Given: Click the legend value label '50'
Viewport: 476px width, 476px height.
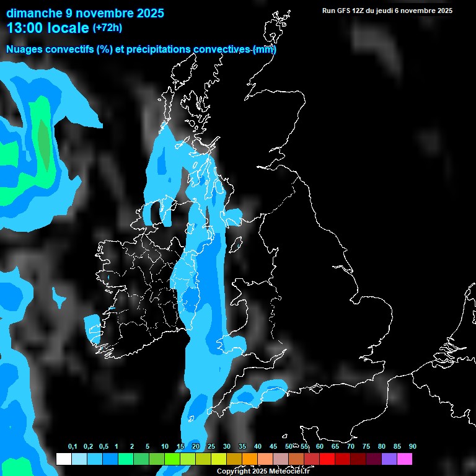Looking at the screenshot, I should (289, 447).
